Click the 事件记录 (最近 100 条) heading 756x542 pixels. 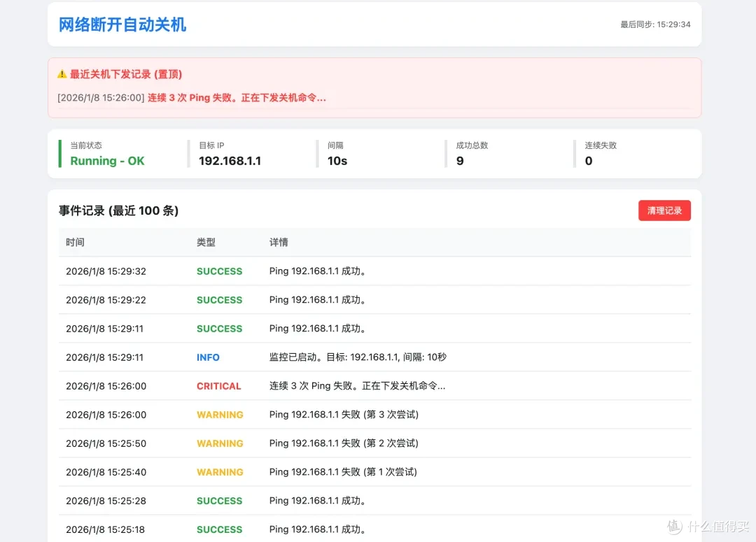(x=118, y=211)
